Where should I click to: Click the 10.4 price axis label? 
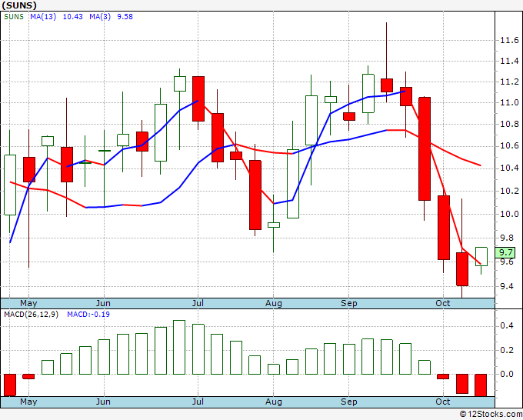point(509,168)
